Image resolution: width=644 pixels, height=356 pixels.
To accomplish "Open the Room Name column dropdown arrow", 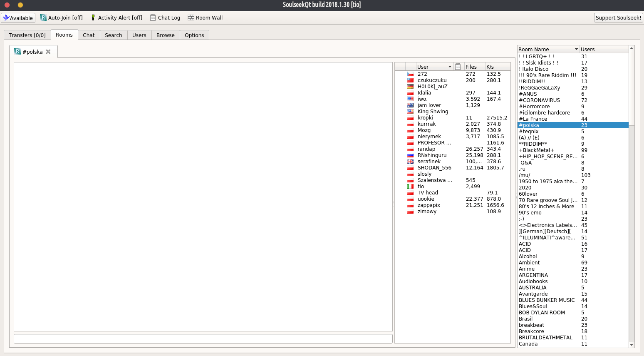I will pyautogui.click(x=576, y=49).
